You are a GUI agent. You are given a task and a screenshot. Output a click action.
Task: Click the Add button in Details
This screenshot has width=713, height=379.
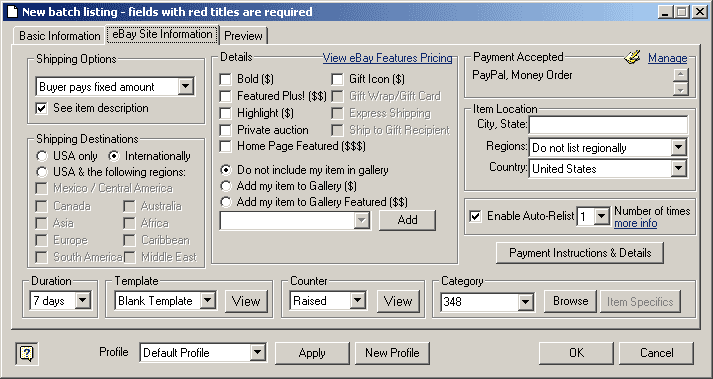click(407, 220)
